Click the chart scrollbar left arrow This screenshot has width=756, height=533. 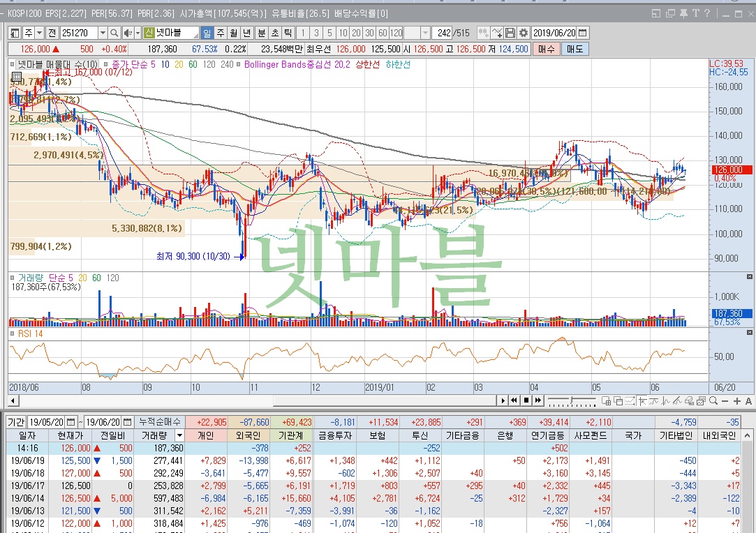tap(13, 400)
